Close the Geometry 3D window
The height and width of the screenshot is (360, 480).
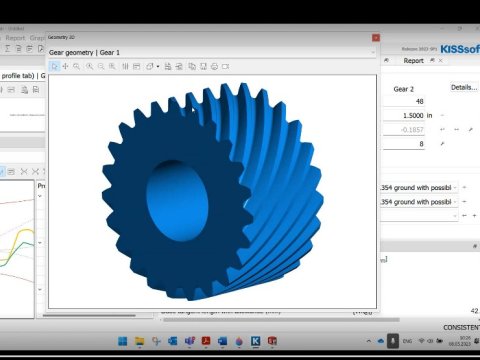(376, 38)
